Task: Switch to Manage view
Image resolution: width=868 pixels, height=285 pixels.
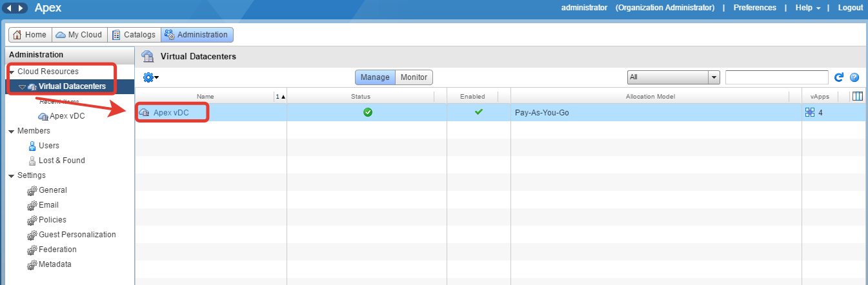Action: 375,77
